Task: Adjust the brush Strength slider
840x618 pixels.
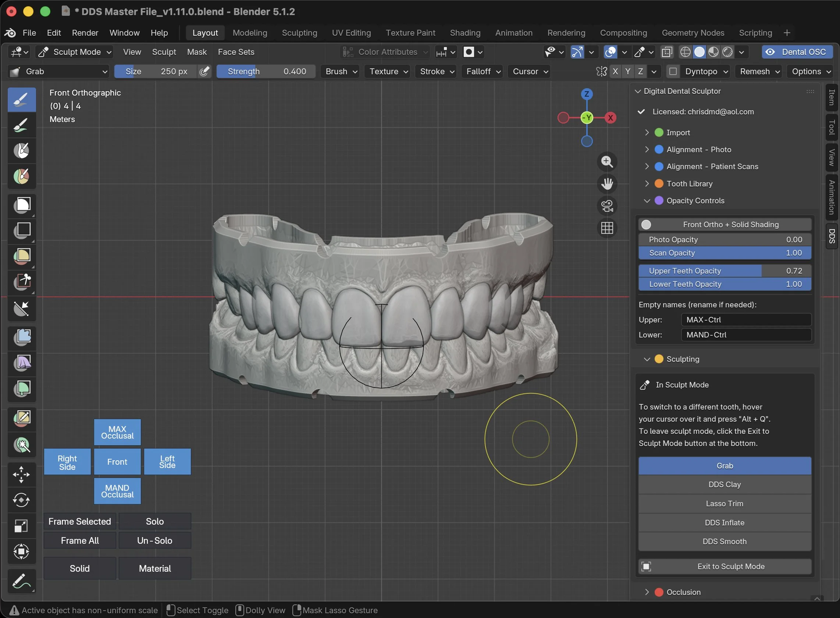Action: coord(266,71)
